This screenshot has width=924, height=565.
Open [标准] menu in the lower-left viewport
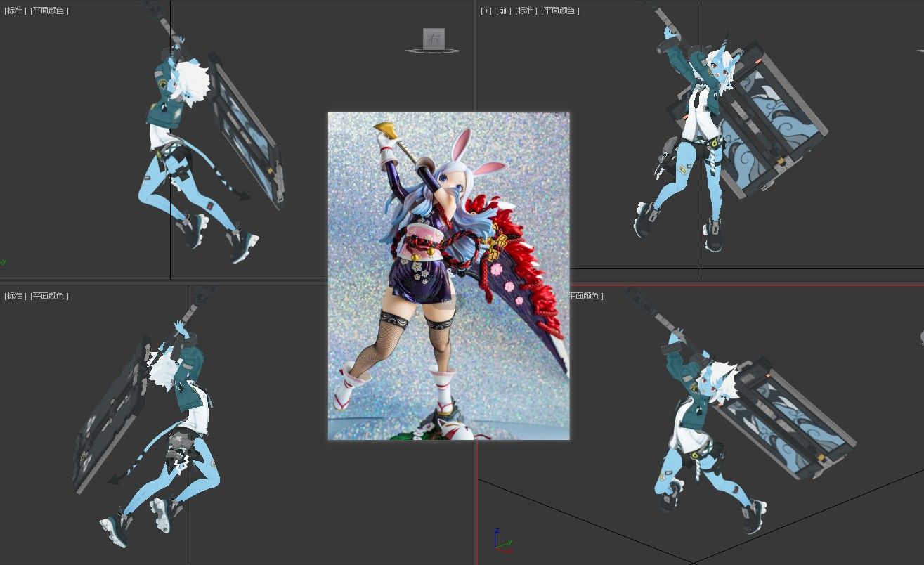pos(15,296)
